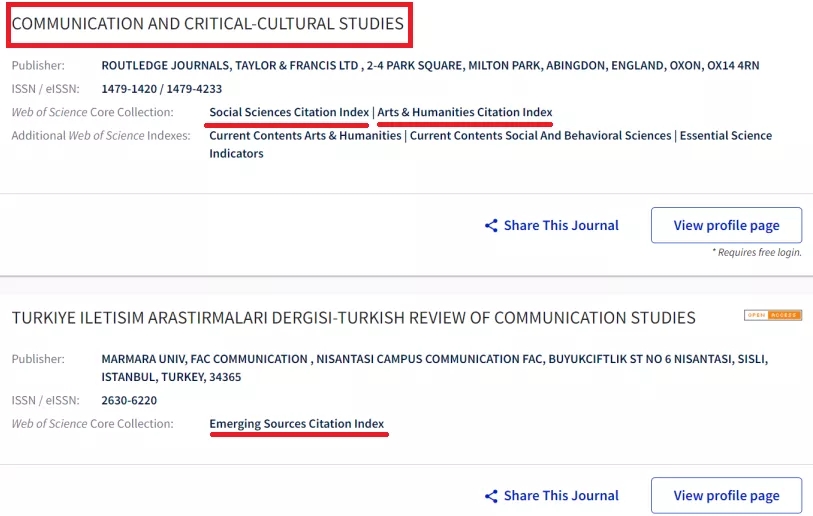Screen dimensions: 813x516
Task: Click the Requires free login note
Action: tap(757, 252)
